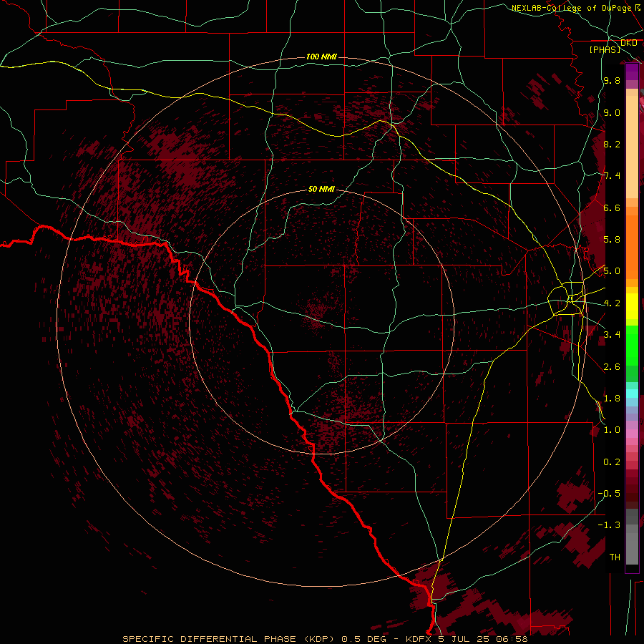
Task: Click the KDFX radar station identifier
Action: tap(419, 639)
